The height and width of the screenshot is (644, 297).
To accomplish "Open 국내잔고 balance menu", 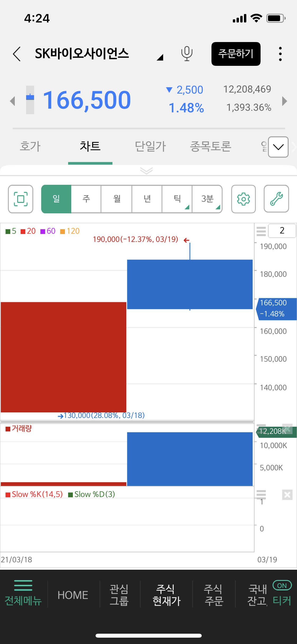I will [257, 595].
